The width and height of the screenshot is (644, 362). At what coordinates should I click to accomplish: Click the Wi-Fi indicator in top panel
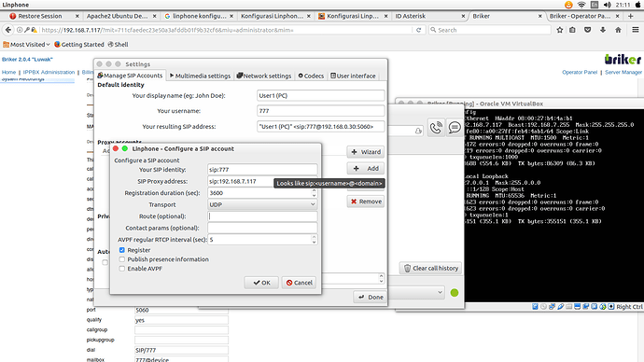coord(581,5)
